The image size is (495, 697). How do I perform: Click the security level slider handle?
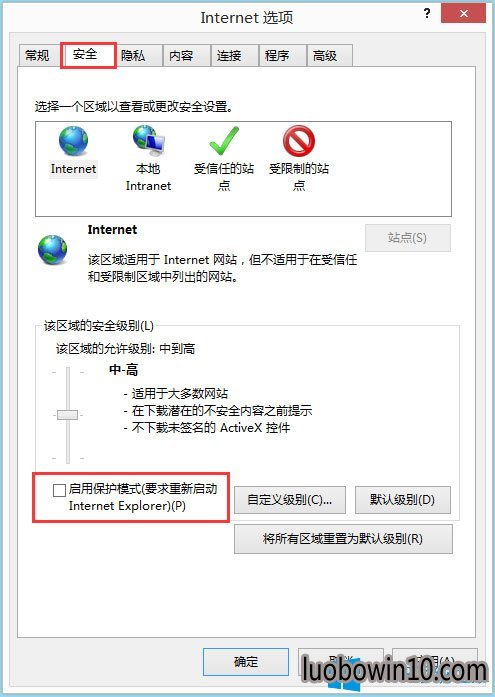[68, 415]
